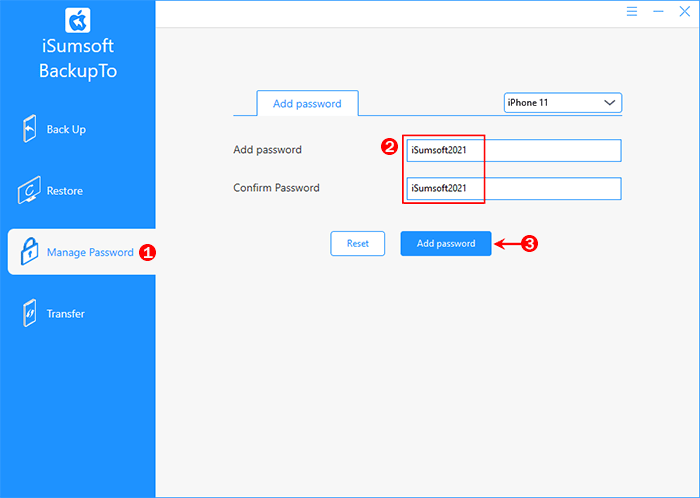Image resolution: width=700 pixels, height=498 pixels.
Task: Select the Manage Password sidebar label
Action: (90, 253)
